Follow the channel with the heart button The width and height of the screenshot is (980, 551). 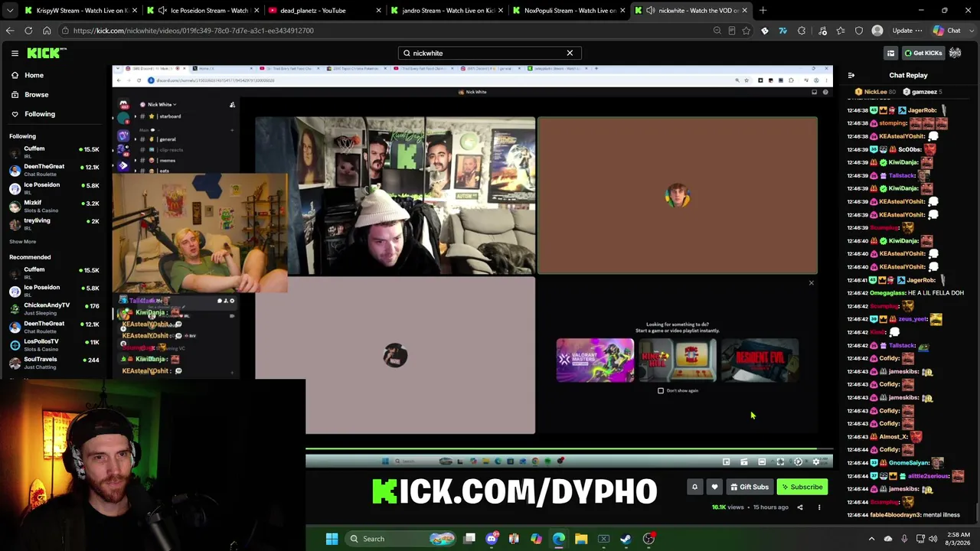(x=714, y=487)
